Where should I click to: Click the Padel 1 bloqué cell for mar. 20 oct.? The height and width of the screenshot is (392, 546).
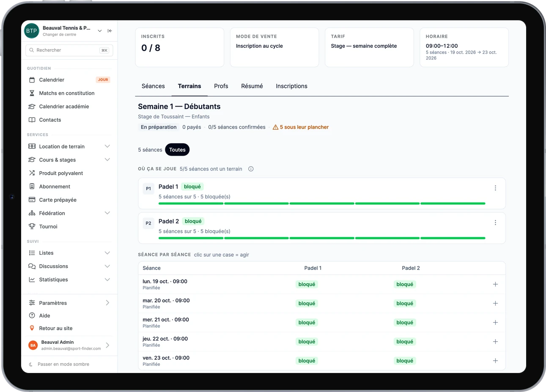point(307,304)
